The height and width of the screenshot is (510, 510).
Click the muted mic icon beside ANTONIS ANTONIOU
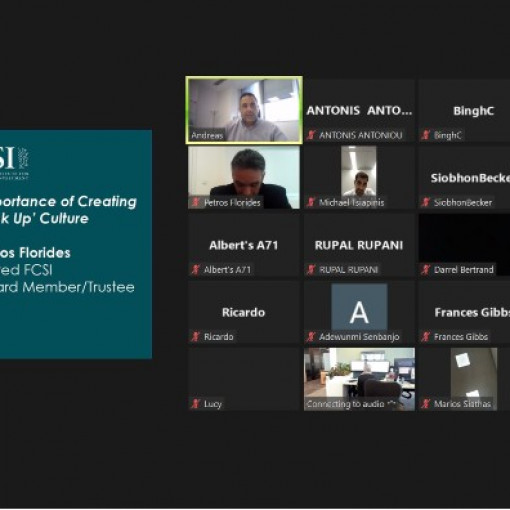click(311, 135)
